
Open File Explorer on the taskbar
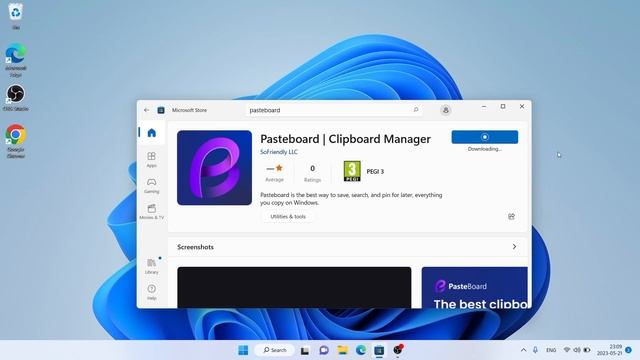point(342,350)
